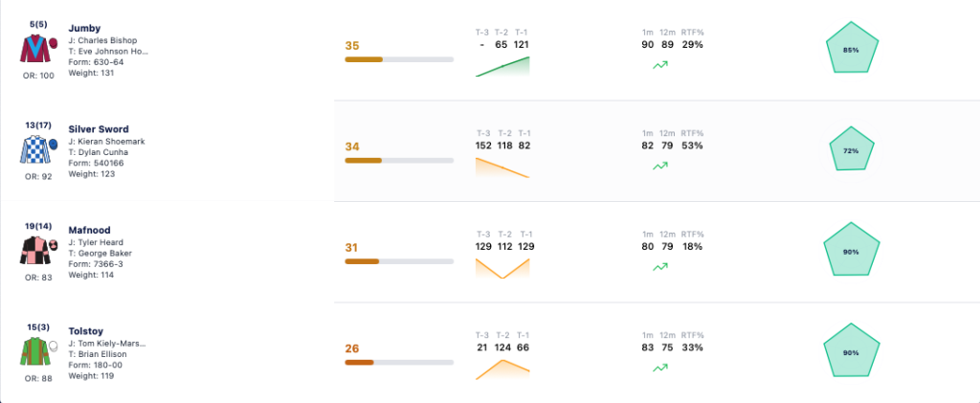The width and height of the screenshot is (980, 403).
Task: Click Tolstoy's 90% pentagon badge
Action: pyautogui.click(x=851, y=351)
